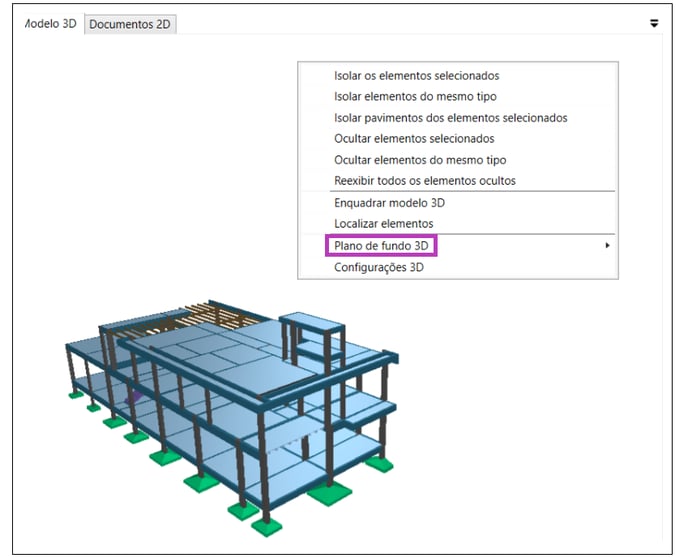Expand the Plano de fundo submenu arrow
This screenshot has width=688, height=558.
pos(607,245)
